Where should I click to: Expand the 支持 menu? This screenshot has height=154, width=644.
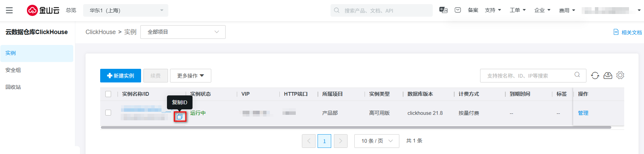coord(493,10)
